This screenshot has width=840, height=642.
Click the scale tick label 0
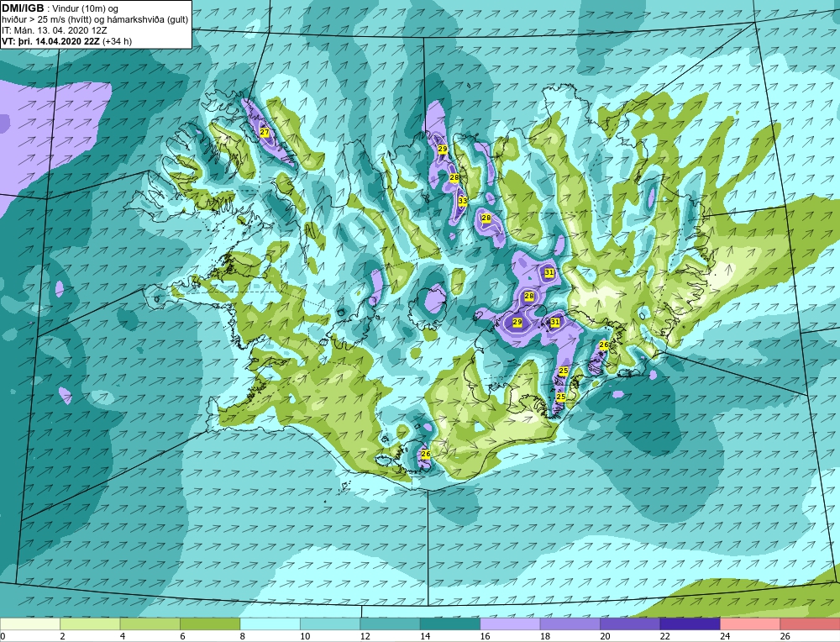(3, 637)
